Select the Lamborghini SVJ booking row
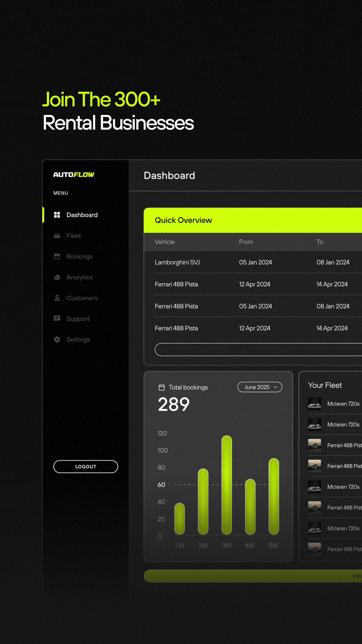 tap(177, 262)
